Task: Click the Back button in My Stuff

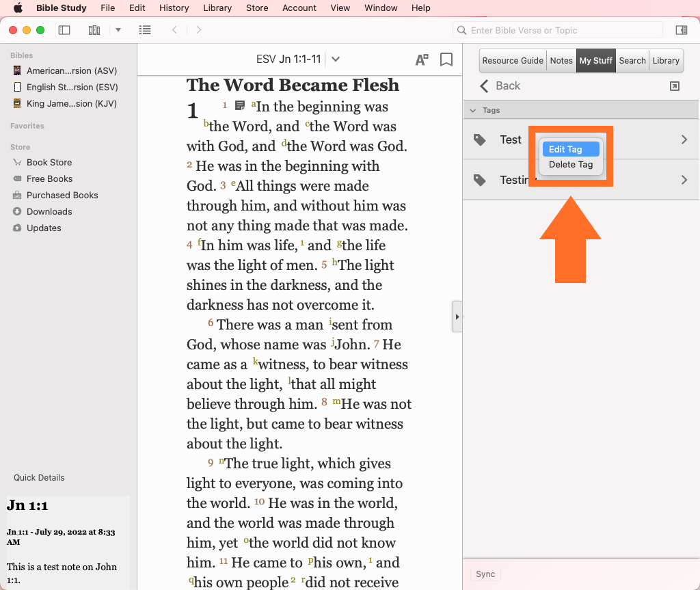Action: pos(500,85)
